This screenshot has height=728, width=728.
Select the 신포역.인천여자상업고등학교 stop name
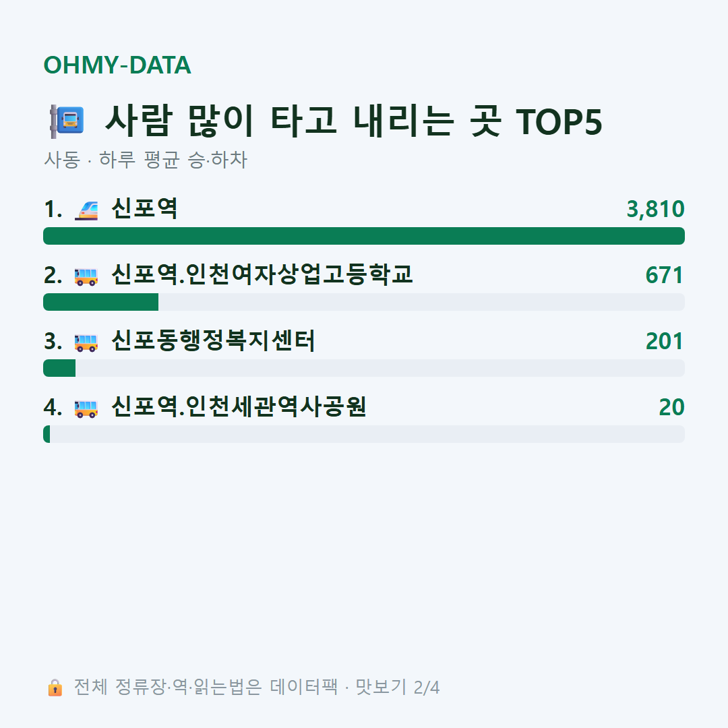click(x=262, y=274)
